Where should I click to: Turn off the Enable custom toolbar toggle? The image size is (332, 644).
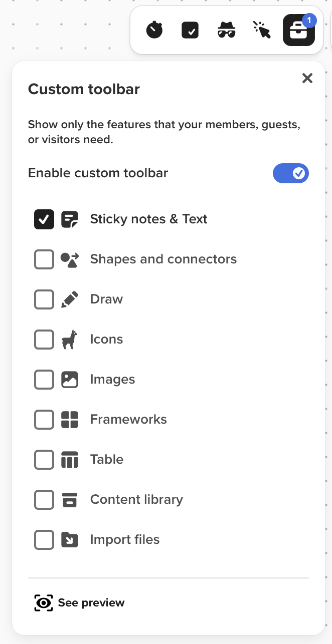(x=291, y=173)
